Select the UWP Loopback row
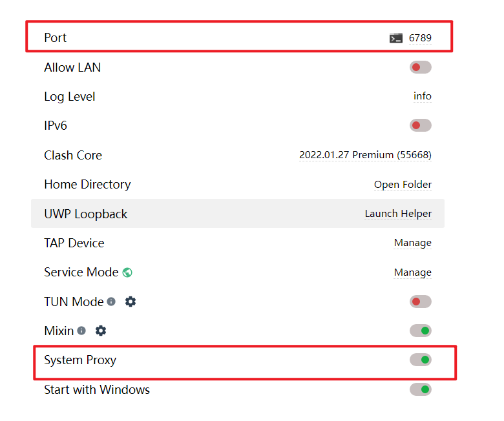504x421 pixels. (x=238, y=214)
